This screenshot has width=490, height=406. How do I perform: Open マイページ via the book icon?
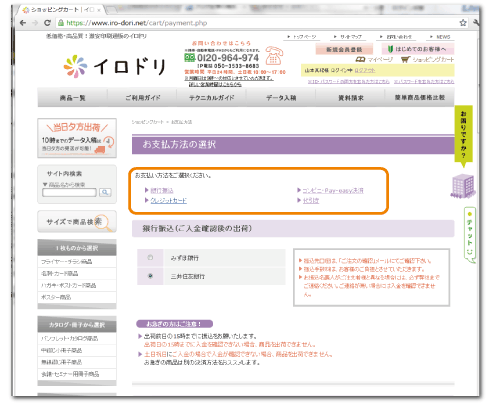360,60
